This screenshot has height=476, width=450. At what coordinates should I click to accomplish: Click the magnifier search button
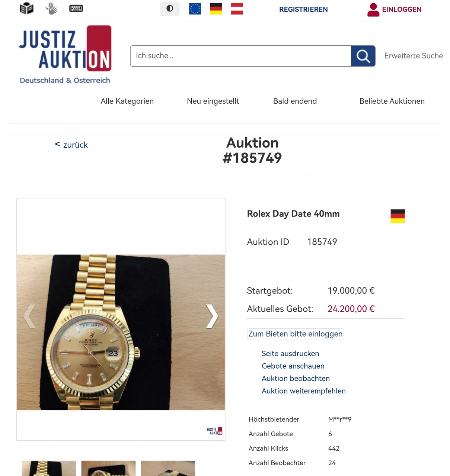click(x=363, y=56)
